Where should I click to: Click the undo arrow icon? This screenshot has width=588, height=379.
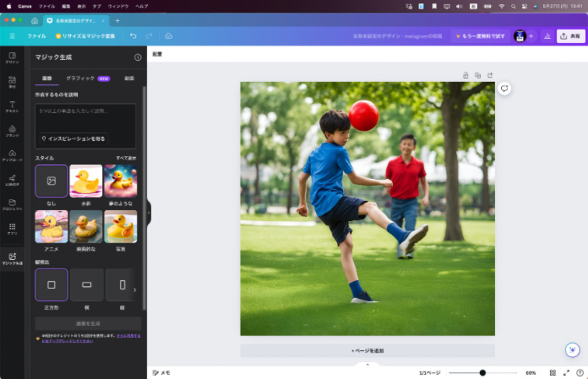pos(133,36)
